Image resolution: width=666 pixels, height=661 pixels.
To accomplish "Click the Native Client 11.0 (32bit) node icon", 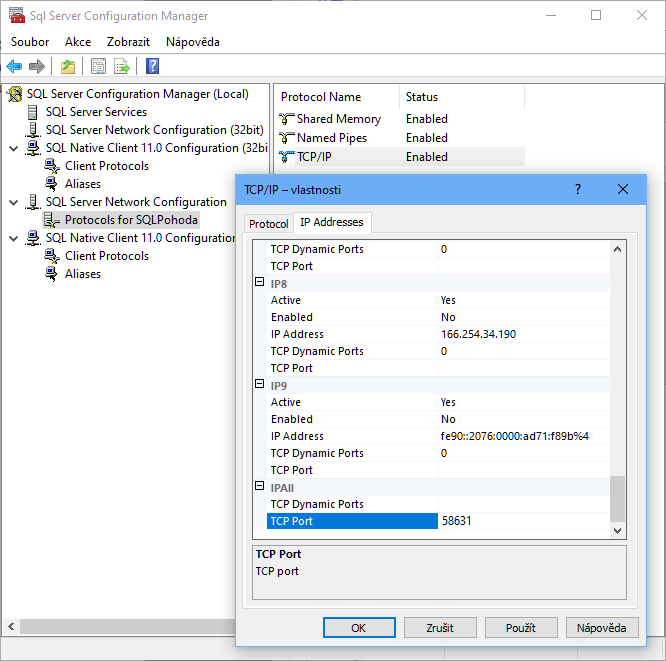I will [x=33, y=148].
